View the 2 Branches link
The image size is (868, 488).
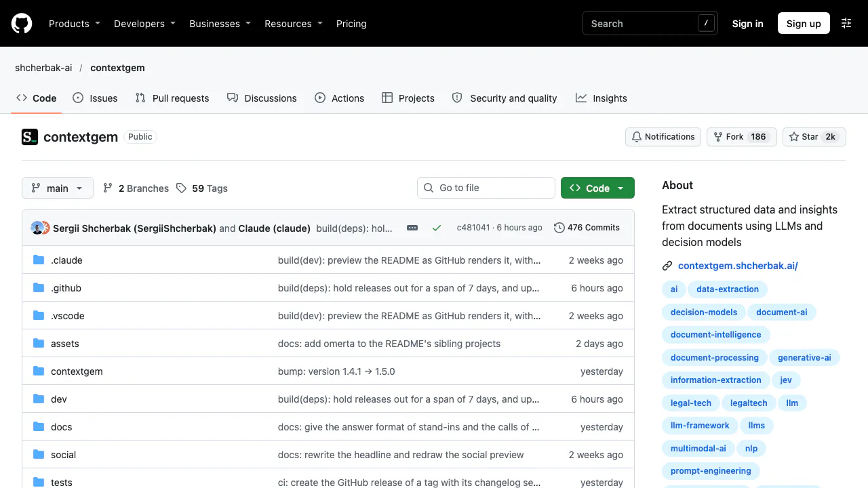point(136,188)
